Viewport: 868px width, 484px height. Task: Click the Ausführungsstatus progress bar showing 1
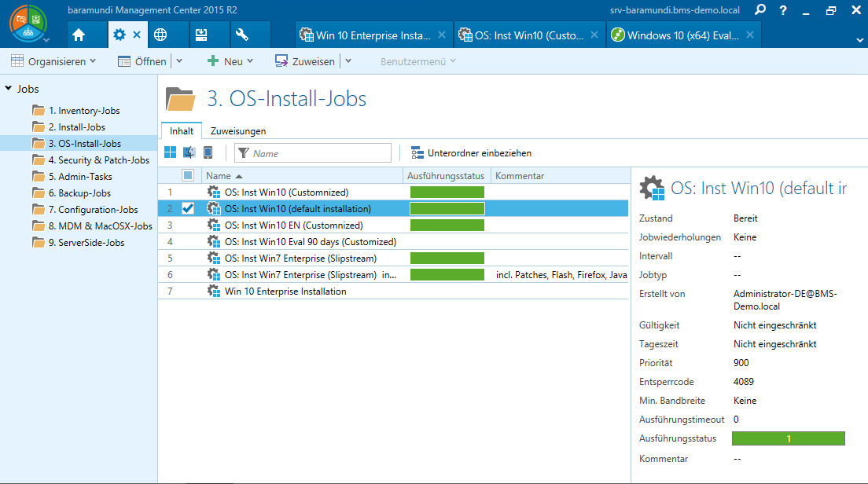[788, 438]
